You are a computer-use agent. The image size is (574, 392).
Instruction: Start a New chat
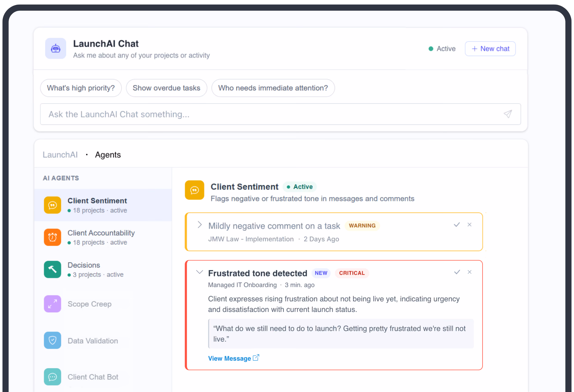coord(490,49)
